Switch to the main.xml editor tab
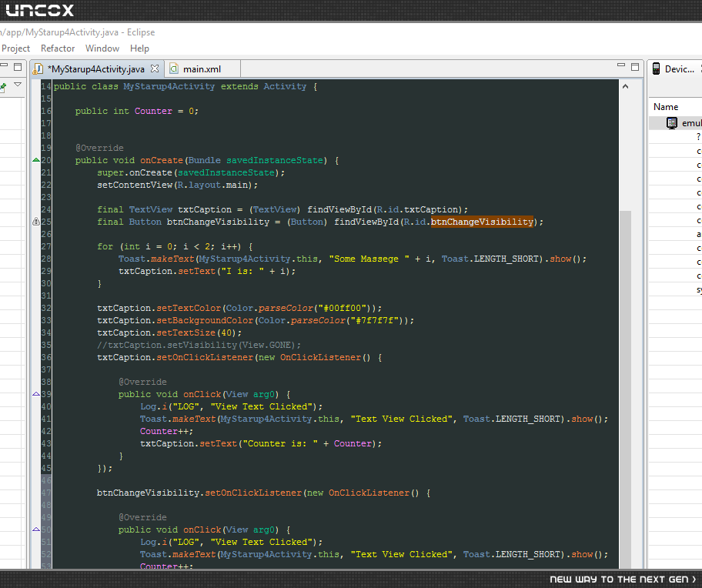The height and width of the screenshot is (588, 702). pyautogui.click(x=202, y=69)
